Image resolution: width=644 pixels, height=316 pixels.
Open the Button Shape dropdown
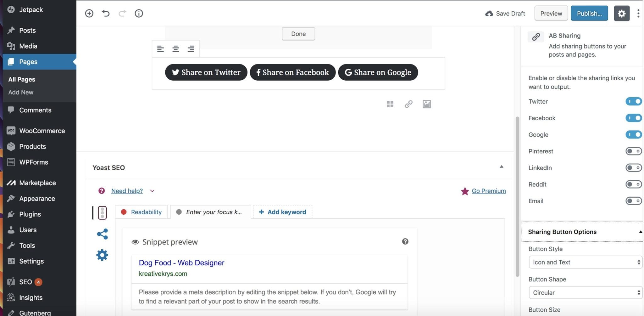pos(585,293)
